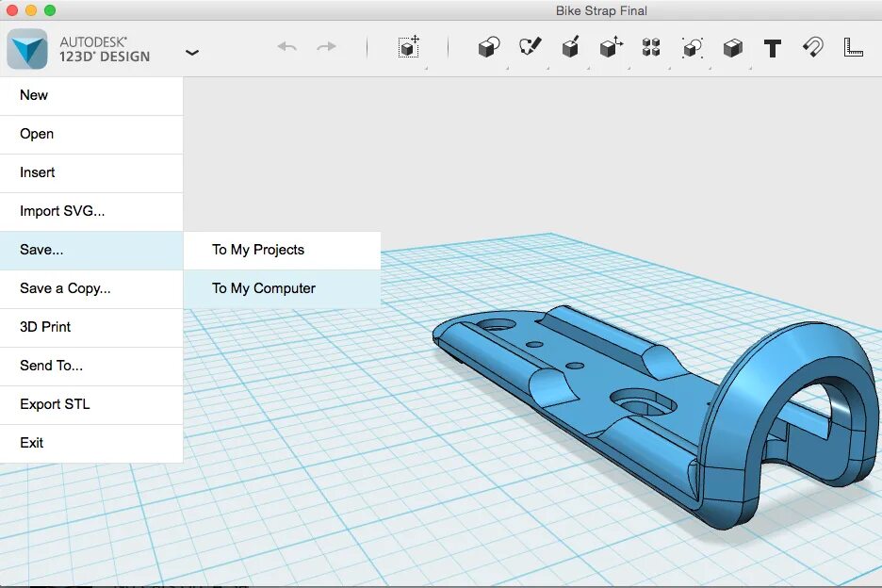Undo the last action
Viewport: 882px width, 588px height.
(x=286, y=47)
